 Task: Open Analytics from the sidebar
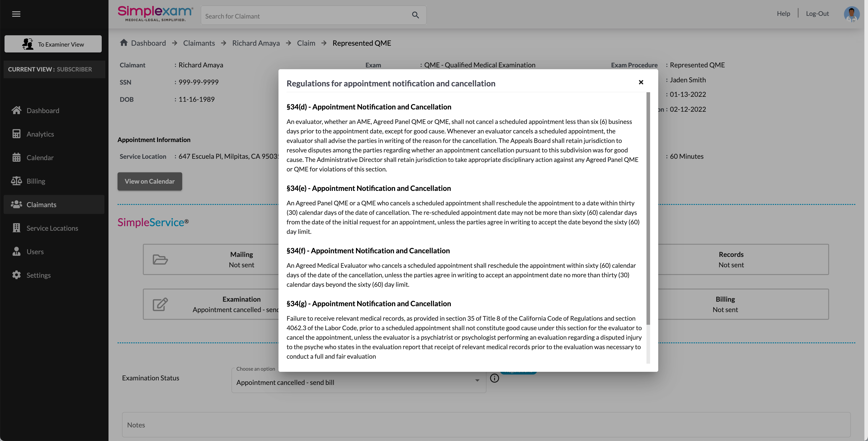click(x=40, y=134)
